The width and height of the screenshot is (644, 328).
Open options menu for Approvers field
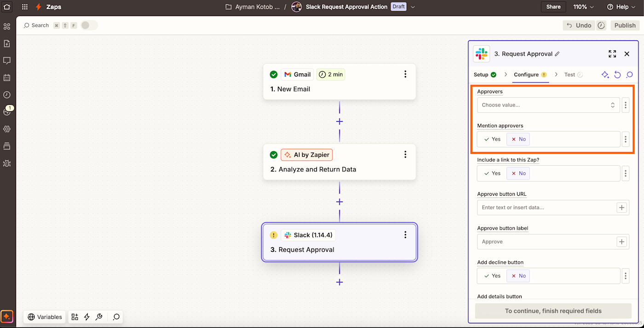click(x=625, y=105)
